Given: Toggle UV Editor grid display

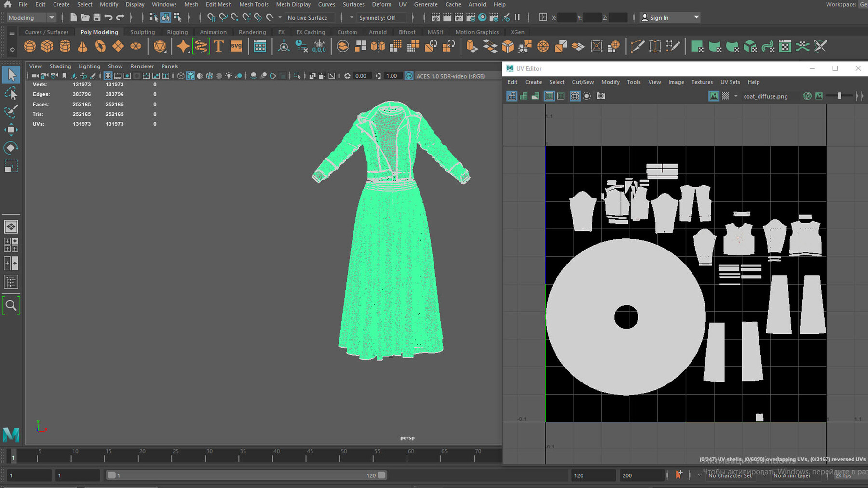Looking at the screenshot, I should coord(575,96).
